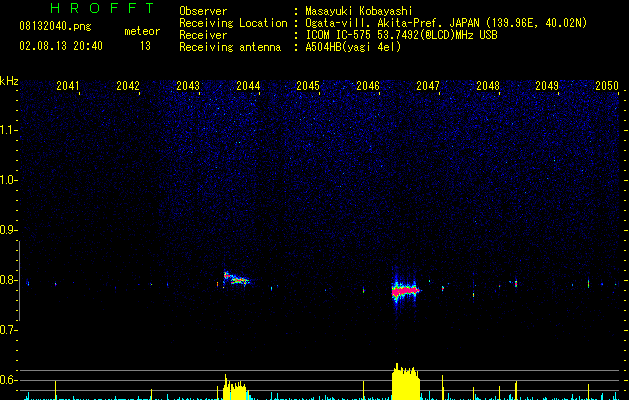Screen dimensions: 629x400
Task: Click the 2043 time axis label
Action: (x=188, y=86)
